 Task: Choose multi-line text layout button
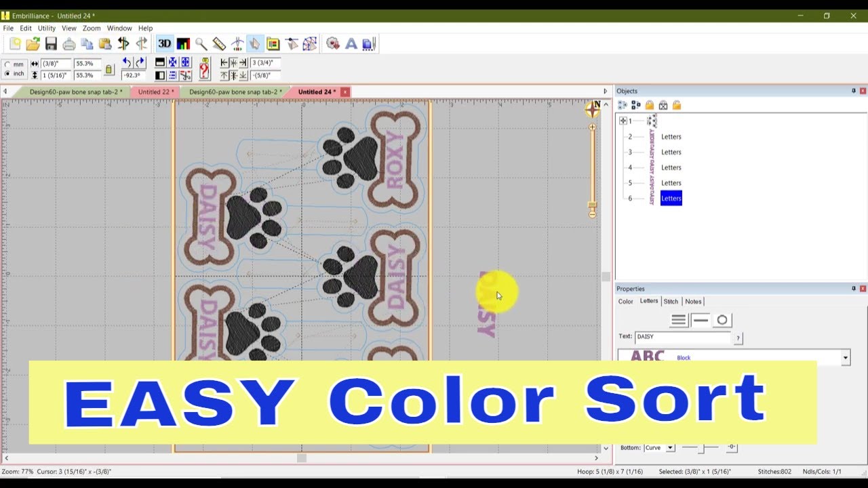(x=679, y=320)
